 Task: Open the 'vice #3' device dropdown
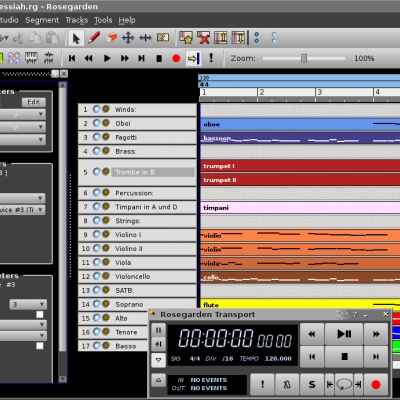22,210
